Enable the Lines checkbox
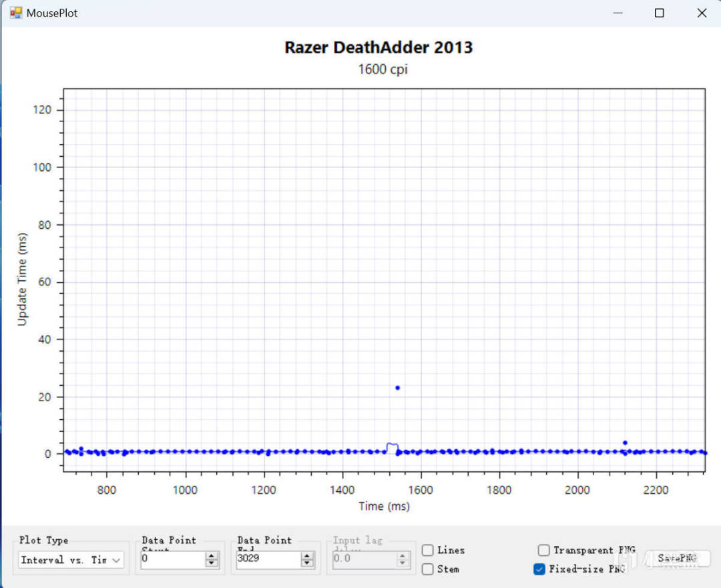Screen dimensions: 721x588 (428, 550)
